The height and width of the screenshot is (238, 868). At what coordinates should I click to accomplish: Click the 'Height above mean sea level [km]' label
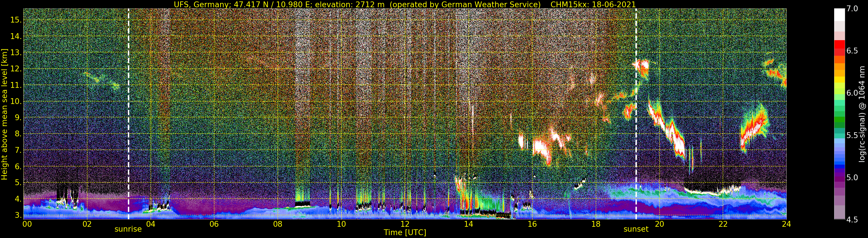tap(4, 114)
